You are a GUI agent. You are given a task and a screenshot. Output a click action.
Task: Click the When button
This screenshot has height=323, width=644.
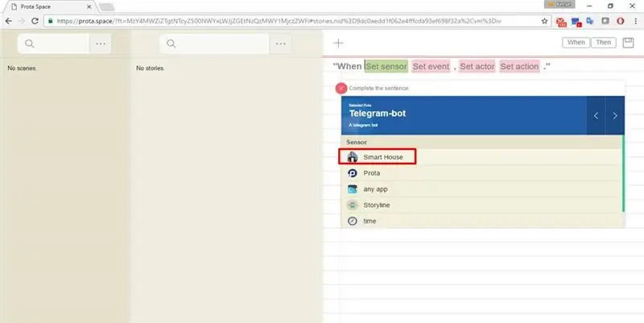tap(576, 43)
